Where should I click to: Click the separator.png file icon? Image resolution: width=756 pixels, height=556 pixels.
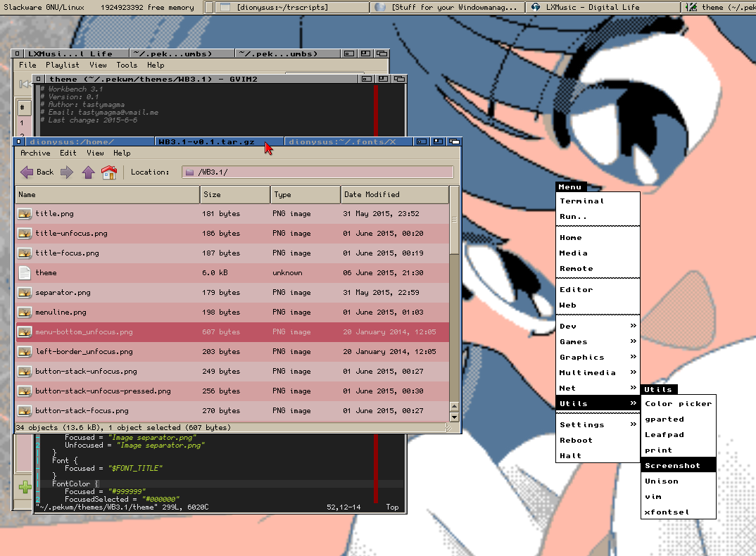(x=25, y=293)
